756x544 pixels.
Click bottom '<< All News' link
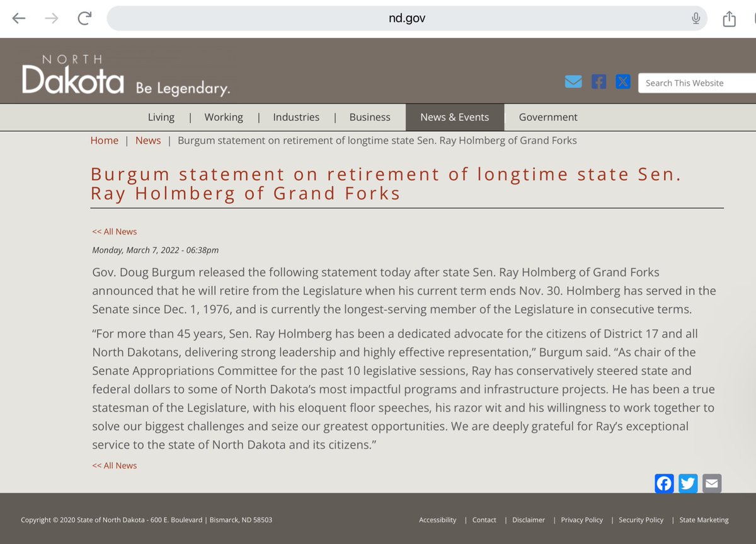coord(115,465)
